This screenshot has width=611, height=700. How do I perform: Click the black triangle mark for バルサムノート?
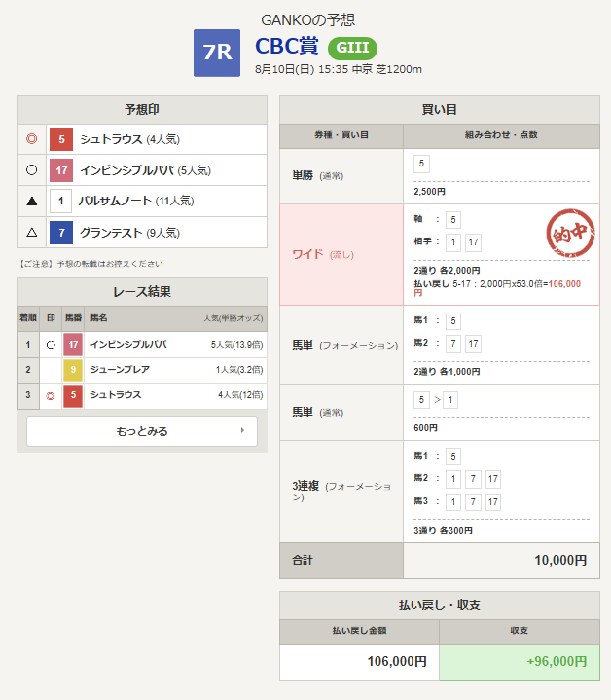[32, 202]
